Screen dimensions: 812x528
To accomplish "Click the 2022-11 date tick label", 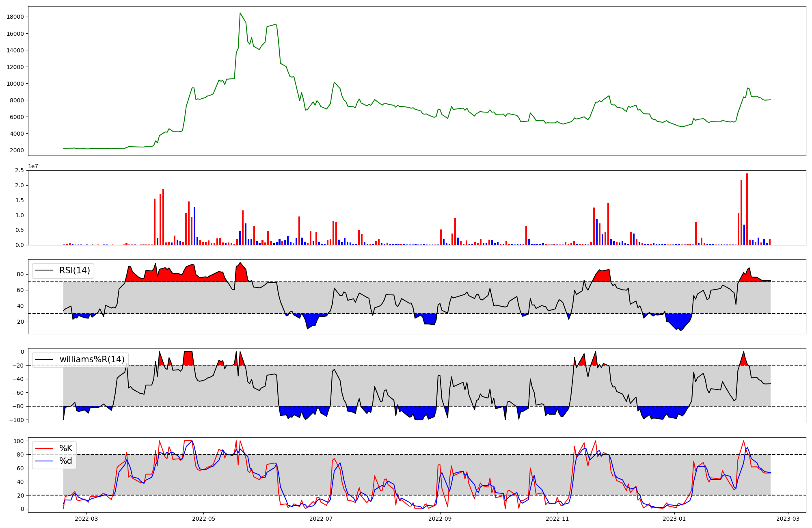I will click(x=557, y=519).
